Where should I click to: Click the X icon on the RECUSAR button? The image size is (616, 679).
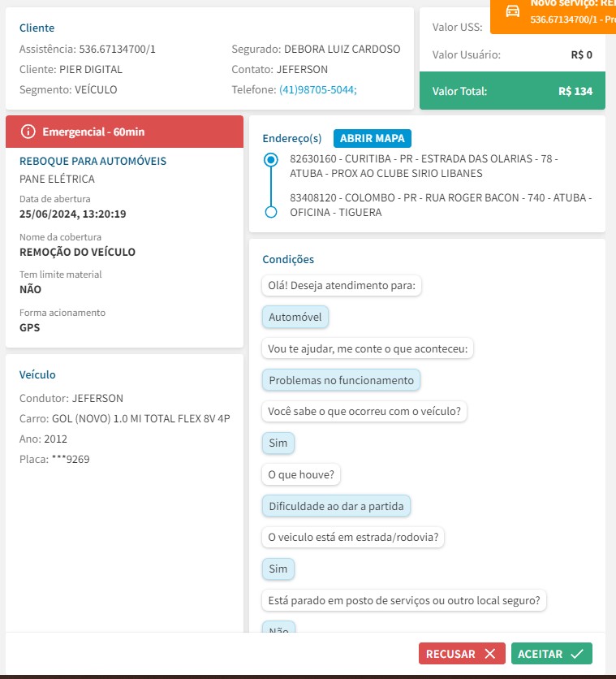pyautogui.click(x=489, y=654)
